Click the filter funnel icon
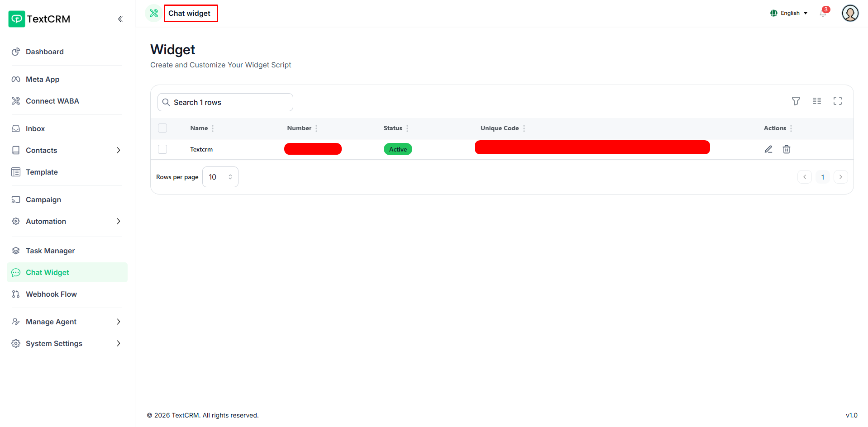The width and height of the screenshot is (868, 427). coord(796,101)
